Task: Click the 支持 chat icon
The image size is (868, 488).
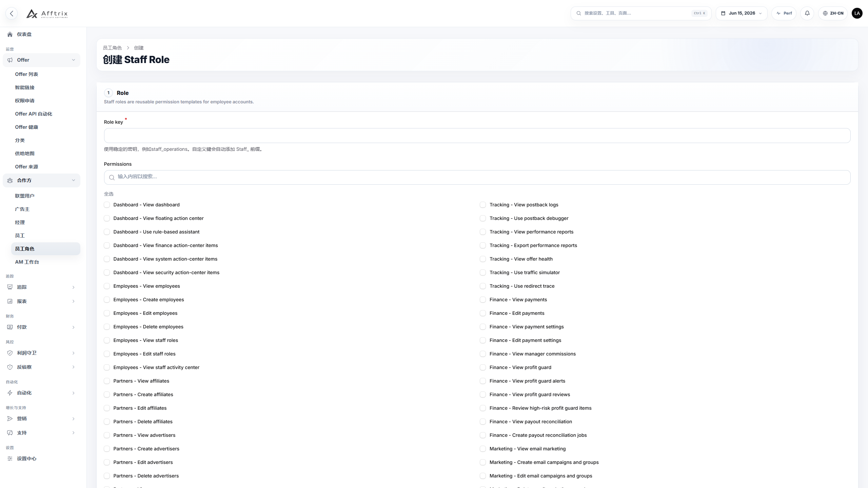Action: (10, 433)
